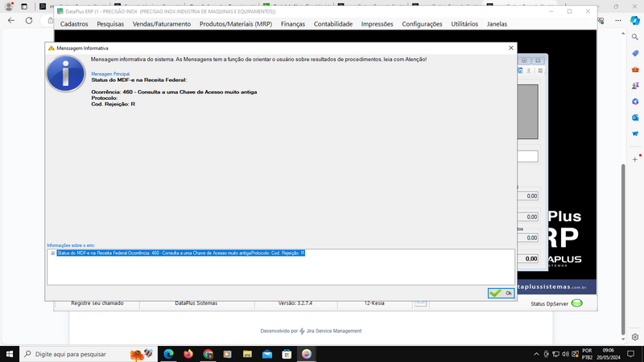The width and height of the screenshot is (644, 362).
Task: Click the Versão: 3.2.7.4 status entry
Action: [x=295, y=304]
